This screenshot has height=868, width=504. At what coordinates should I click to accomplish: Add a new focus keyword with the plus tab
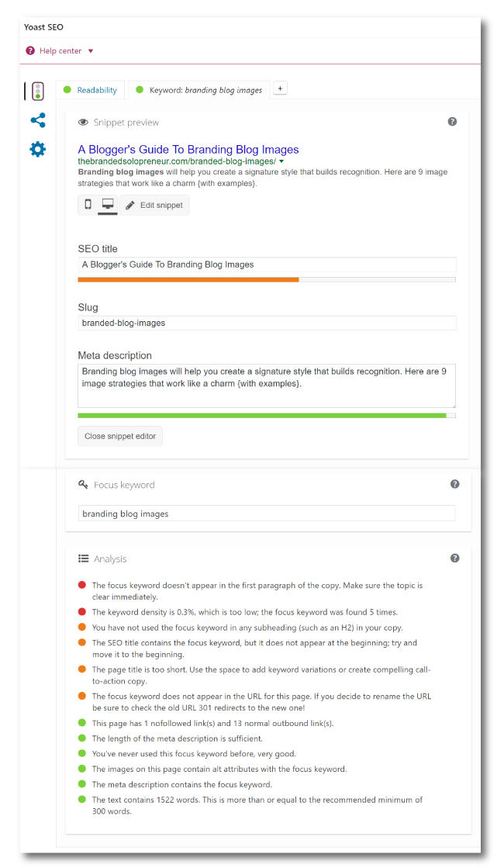tap(279, 88)
